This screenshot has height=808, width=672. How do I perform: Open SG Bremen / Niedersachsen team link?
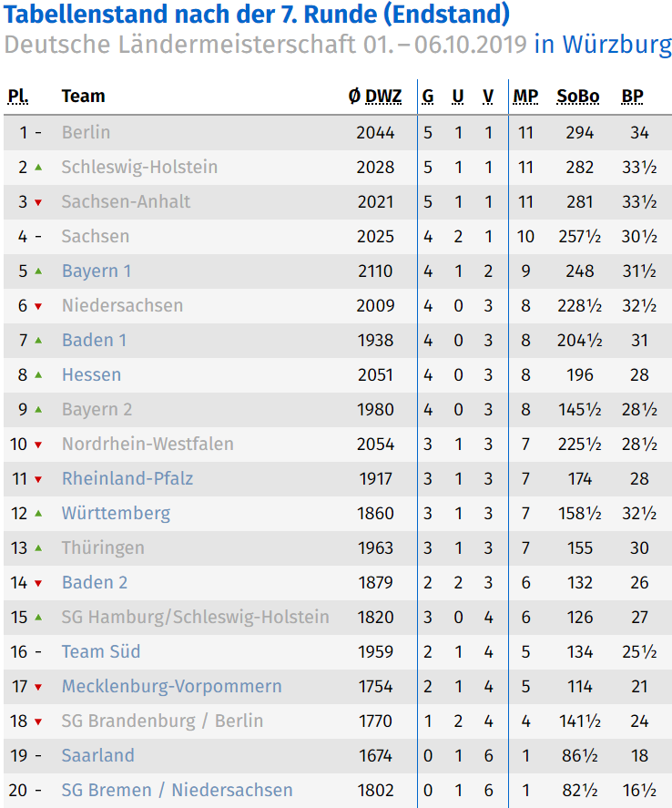178,790
